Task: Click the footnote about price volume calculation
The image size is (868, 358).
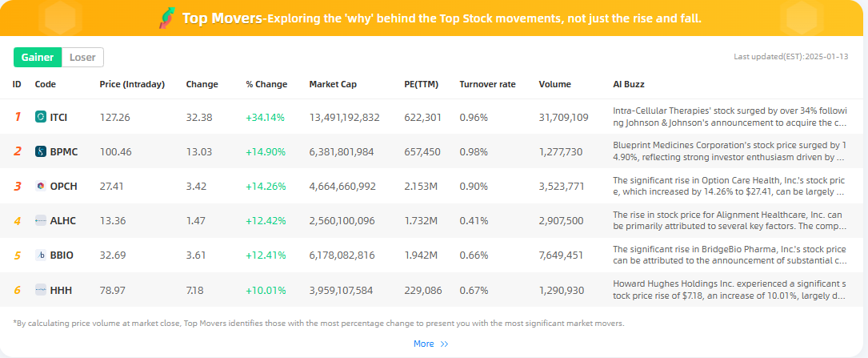Action: click(x=318, y=323)
